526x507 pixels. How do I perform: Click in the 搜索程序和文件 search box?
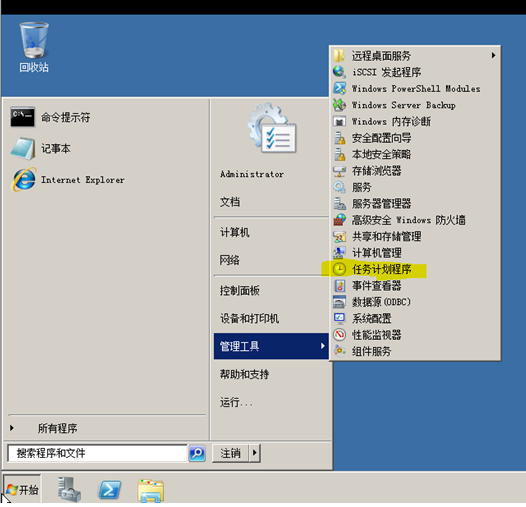pos(97,453)
